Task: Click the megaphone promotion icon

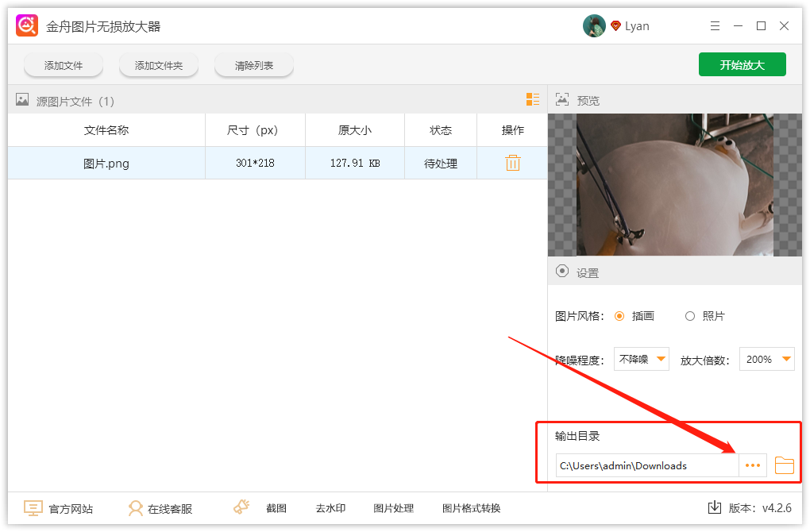Action: [241, 507]
